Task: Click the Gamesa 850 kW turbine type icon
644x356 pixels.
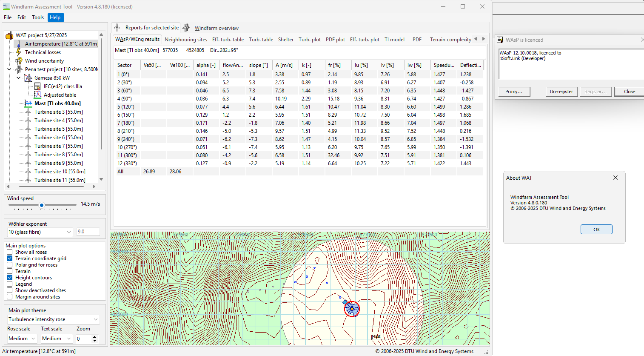Action: coord(28,78)
